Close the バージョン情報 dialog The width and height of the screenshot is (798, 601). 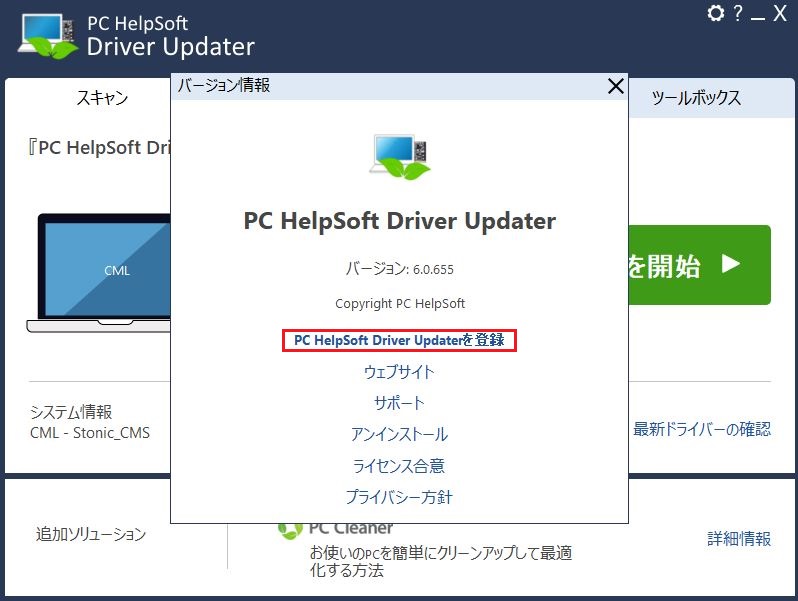point(616,87)
